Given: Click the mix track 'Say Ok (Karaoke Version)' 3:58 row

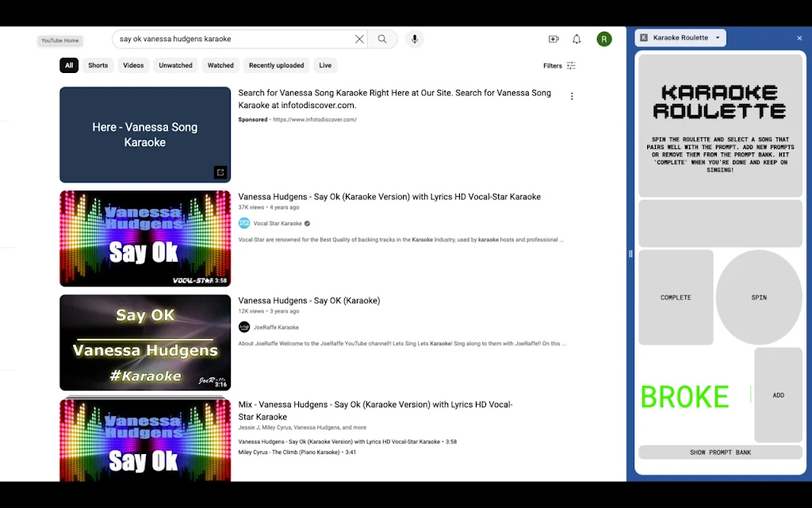Looking at the screenshot, I should (347, 441).
